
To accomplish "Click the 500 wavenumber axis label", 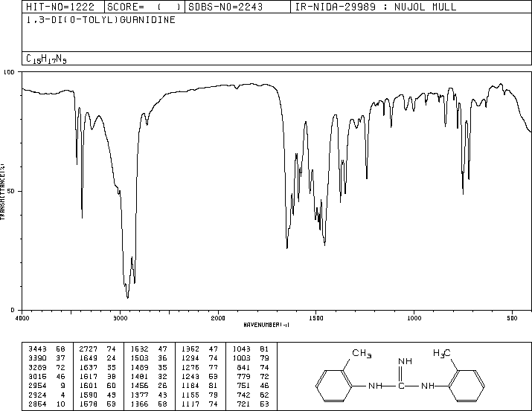I will [x=512, y=318].
